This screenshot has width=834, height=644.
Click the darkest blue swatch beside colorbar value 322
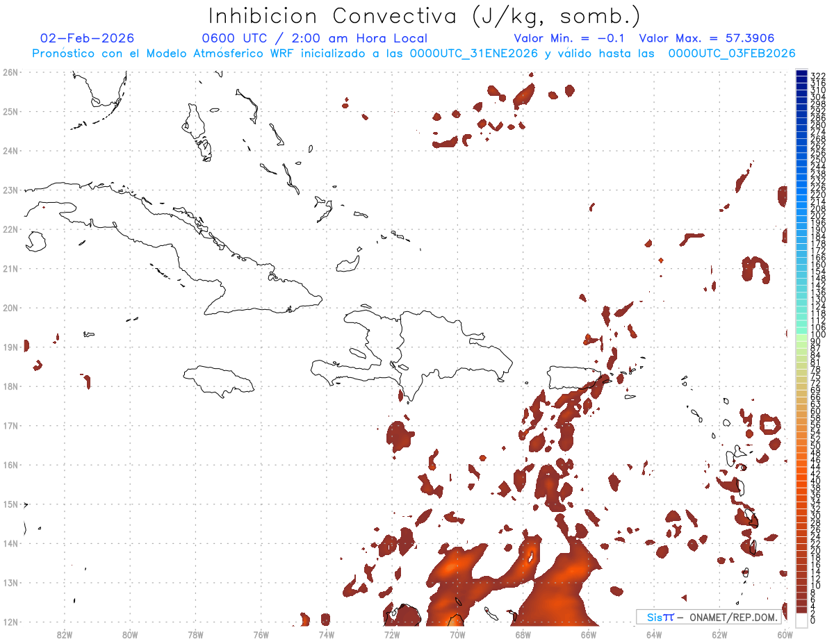801,74
